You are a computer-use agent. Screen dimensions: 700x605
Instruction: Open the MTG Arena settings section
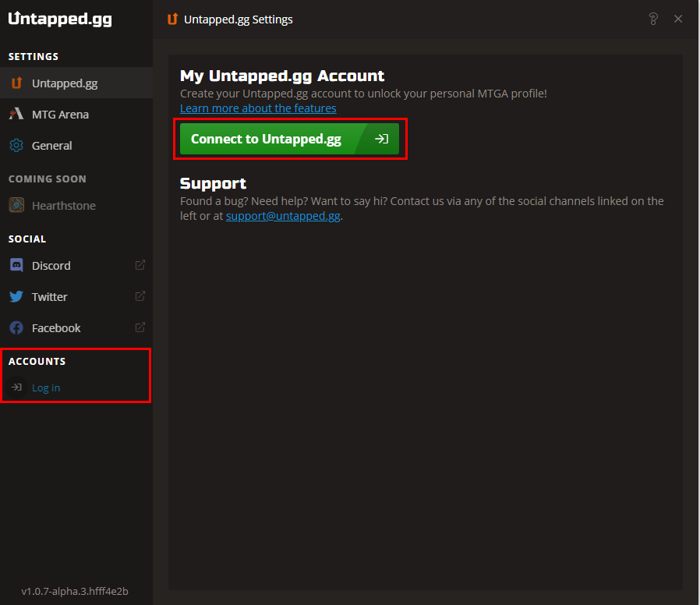pos(76,115)
